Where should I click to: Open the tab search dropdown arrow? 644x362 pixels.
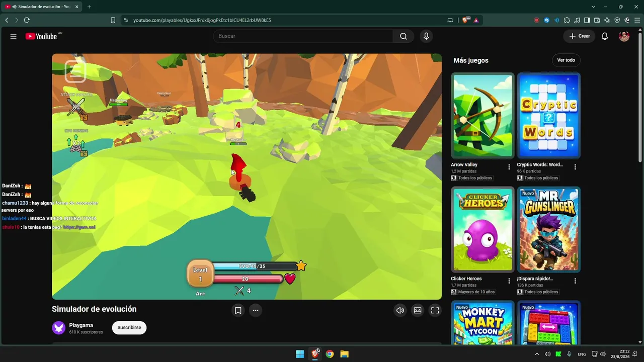tap(593, 7)
